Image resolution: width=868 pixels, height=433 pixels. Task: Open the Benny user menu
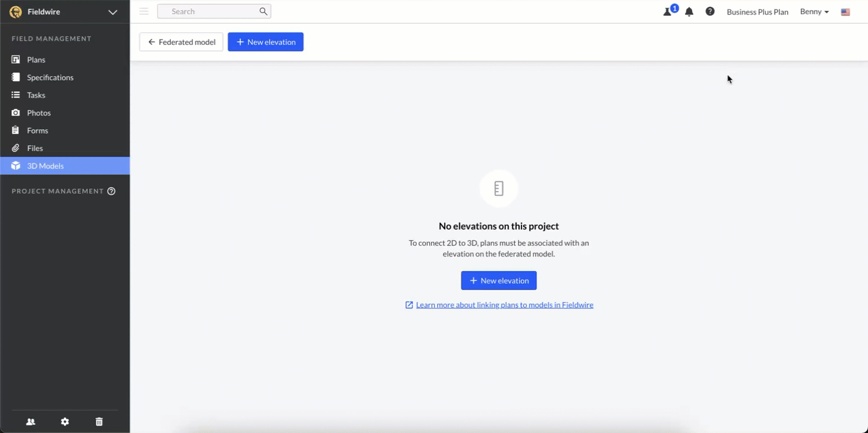(x=814, y=12)
